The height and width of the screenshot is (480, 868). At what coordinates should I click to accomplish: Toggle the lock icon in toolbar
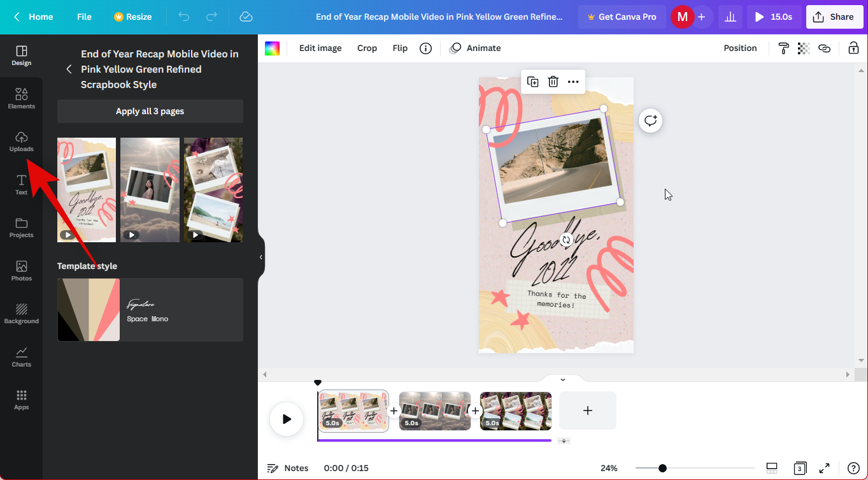coord(853,48)
